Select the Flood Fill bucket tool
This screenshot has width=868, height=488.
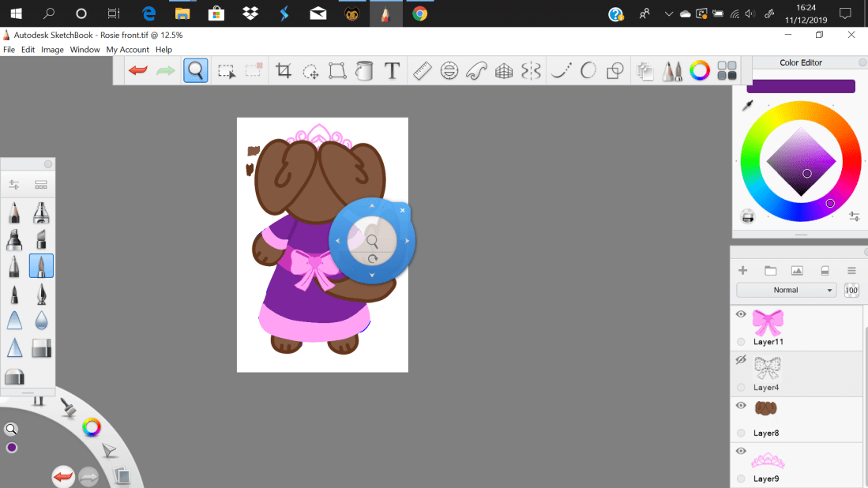[x=364, y=71]
